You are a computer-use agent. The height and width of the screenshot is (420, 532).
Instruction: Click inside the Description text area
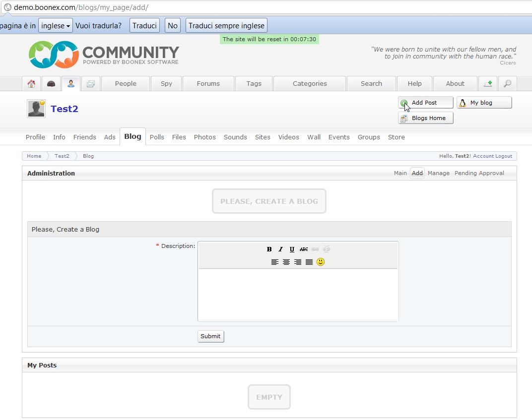point(298,294)
